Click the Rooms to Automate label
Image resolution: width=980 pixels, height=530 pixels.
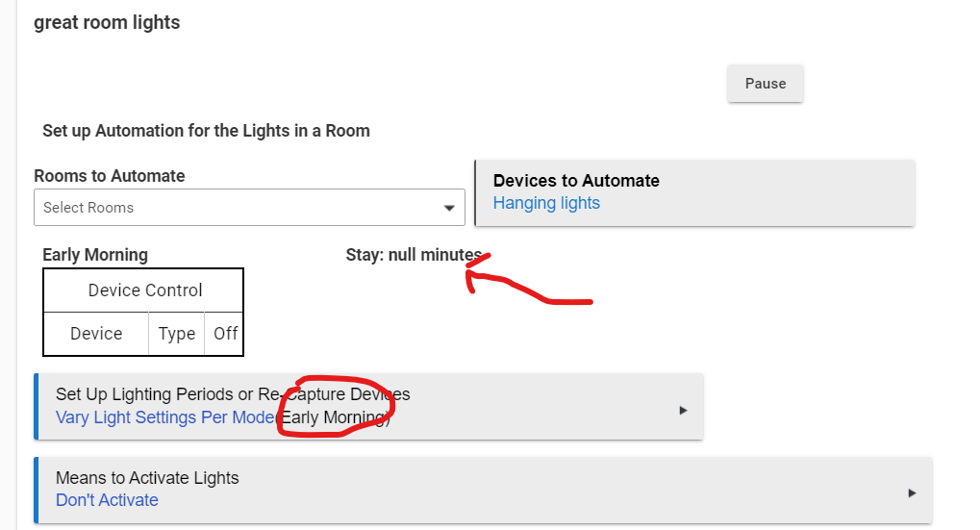coord(110,176)
